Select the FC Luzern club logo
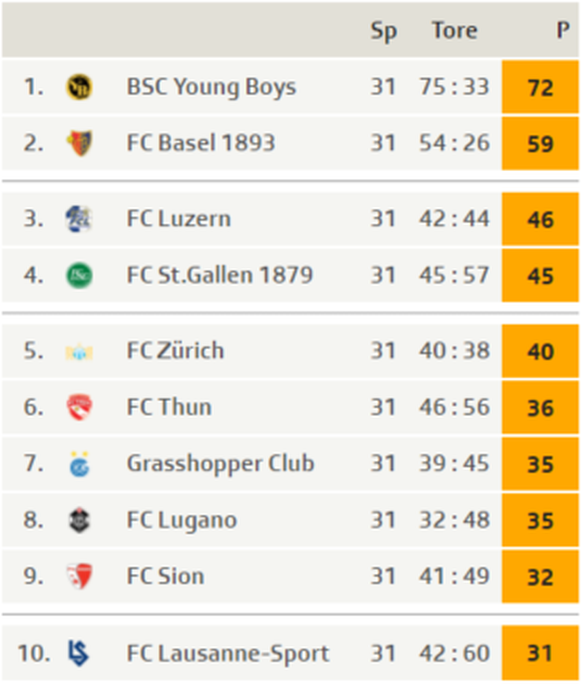 point(79,219)
